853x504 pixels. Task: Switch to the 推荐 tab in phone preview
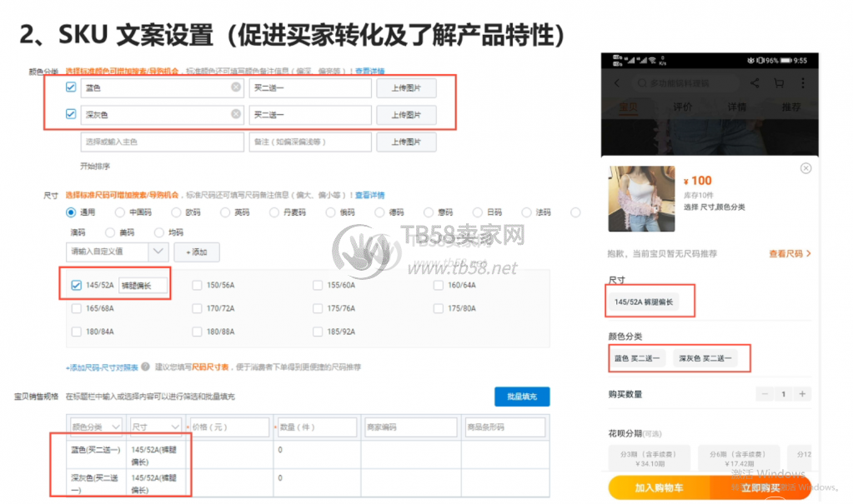(x=791, y=107)
